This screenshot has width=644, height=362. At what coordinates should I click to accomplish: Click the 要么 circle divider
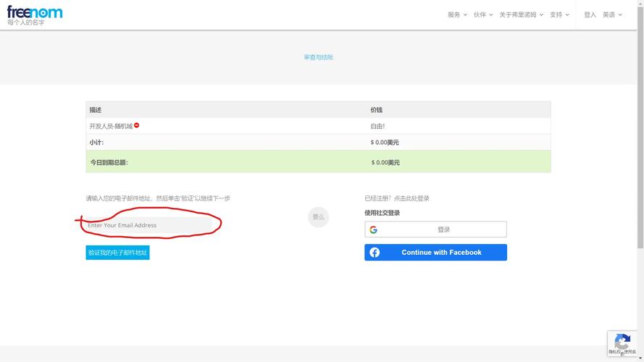coord(318,216)
